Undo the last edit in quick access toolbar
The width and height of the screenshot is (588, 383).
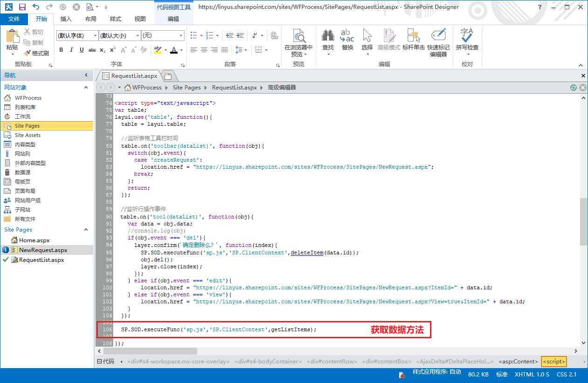point(36,7)
